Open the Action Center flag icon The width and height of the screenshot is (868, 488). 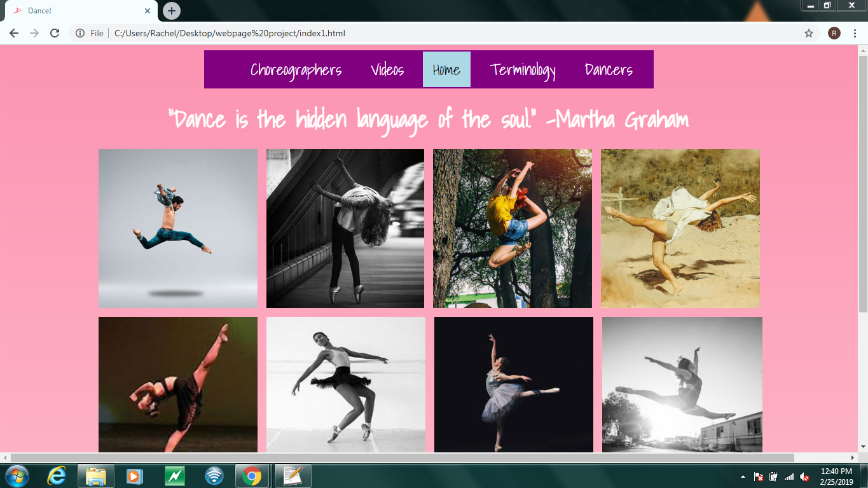[x=759, y=477]
